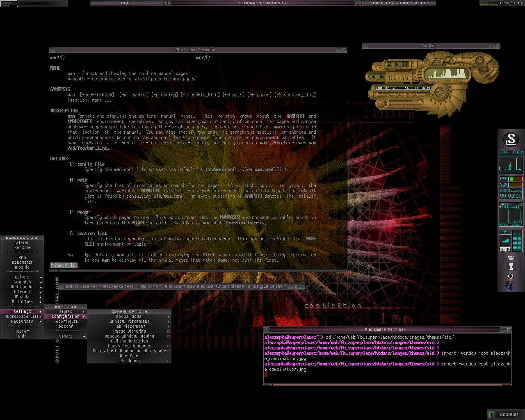
Task: Click the load average monitor at top-right
Action: 502,3
